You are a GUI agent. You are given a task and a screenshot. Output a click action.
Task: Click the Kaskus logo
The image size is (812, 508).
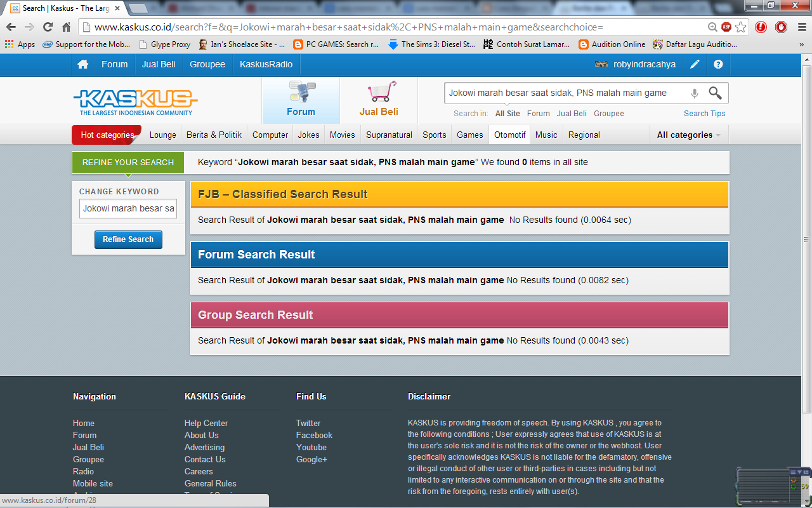[135, 102]
